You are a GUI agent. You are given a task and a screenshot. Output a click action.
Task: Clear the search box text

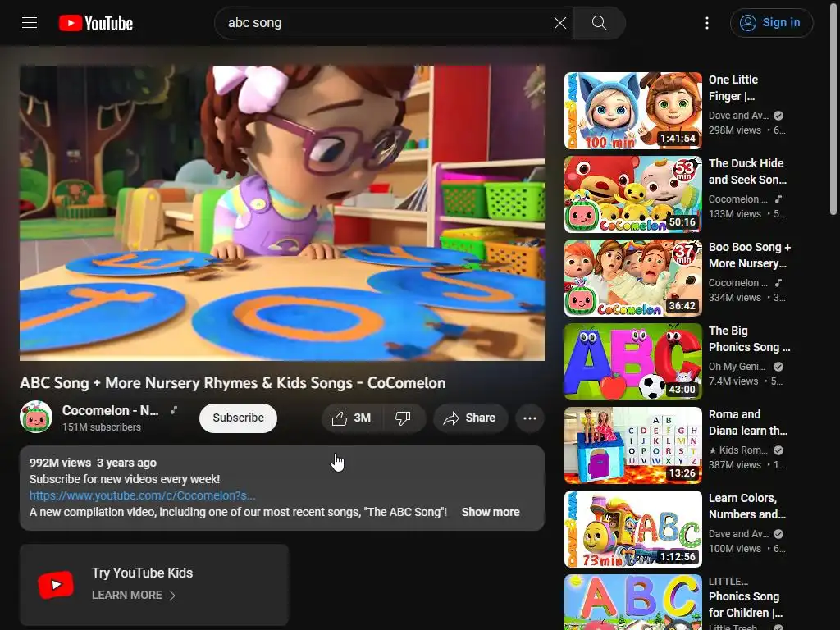click(x=559, y=23)
